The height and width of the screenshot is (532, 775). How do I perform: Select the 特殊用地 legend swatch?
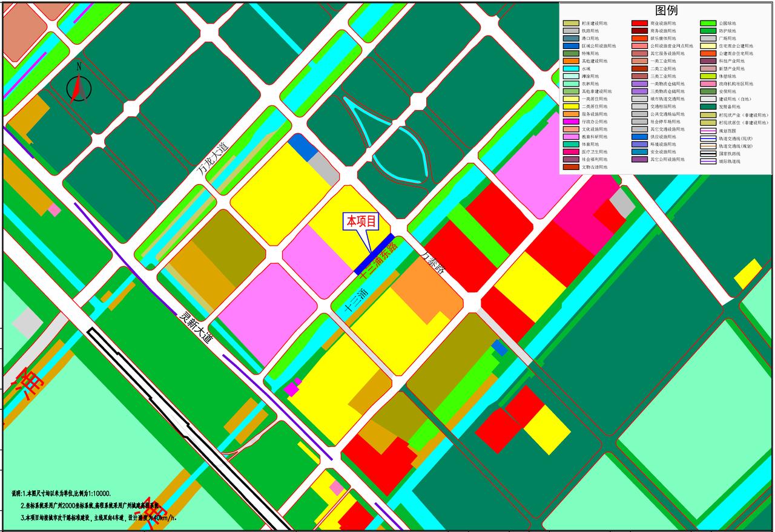[x=571, y=54]
